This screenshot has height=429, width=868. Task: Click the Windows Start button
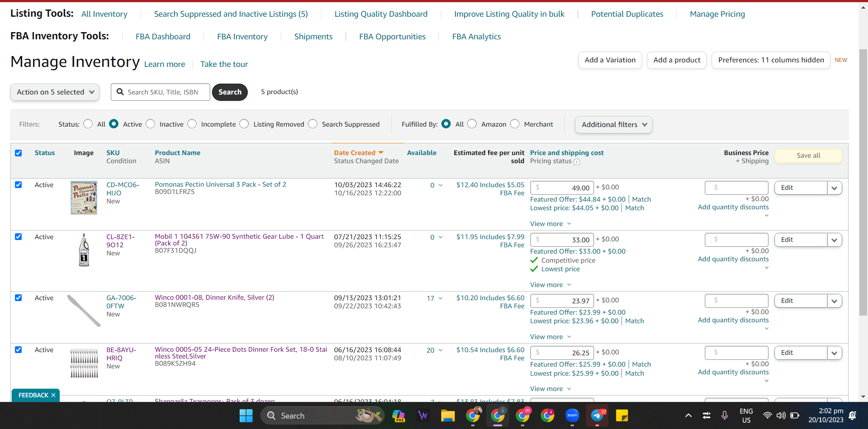pos(246,415)
